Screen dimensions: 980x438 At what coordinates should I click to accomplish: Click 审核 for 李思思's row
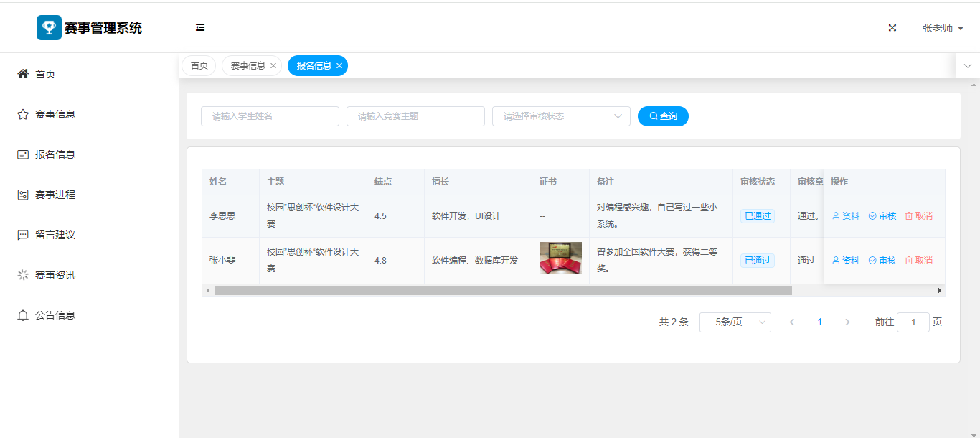pos(882,216)
